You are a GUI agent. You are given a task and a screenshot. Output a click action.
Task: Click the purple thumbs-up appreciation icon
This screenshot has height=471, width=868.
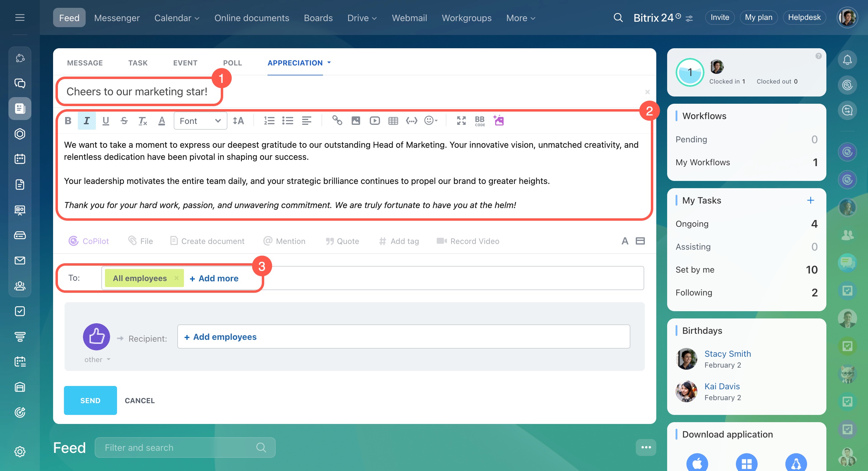coord(97,337)
